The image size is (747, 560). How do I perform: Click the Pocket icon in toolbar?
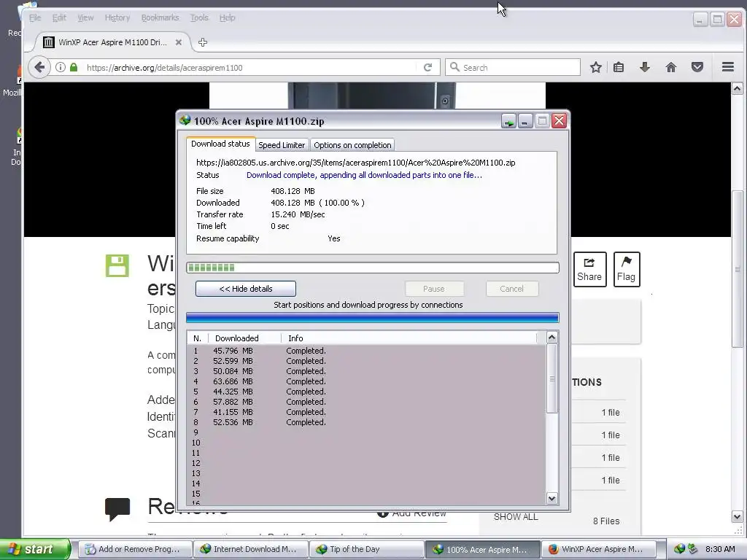pos(697,67)
